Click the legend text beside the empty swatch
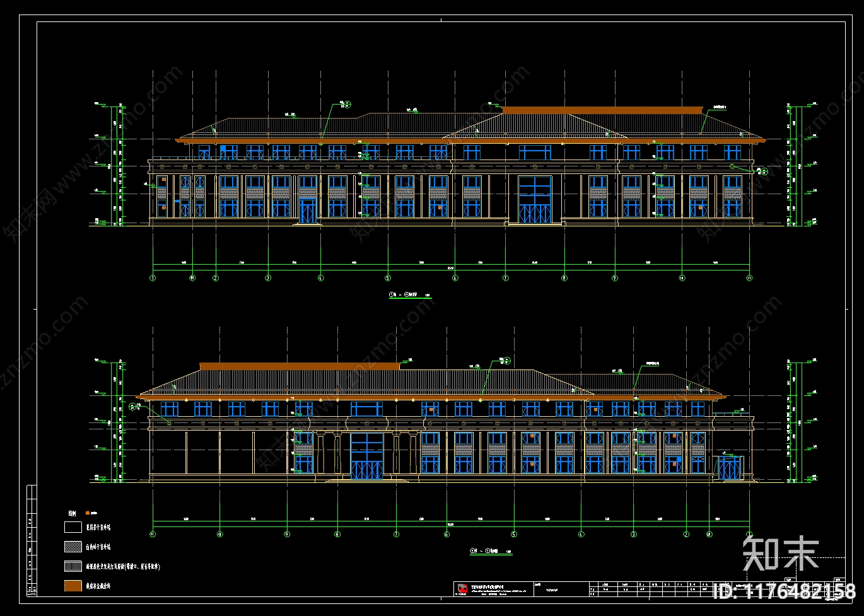The width and height of the screenshot is (864, 616). (98, 527)
